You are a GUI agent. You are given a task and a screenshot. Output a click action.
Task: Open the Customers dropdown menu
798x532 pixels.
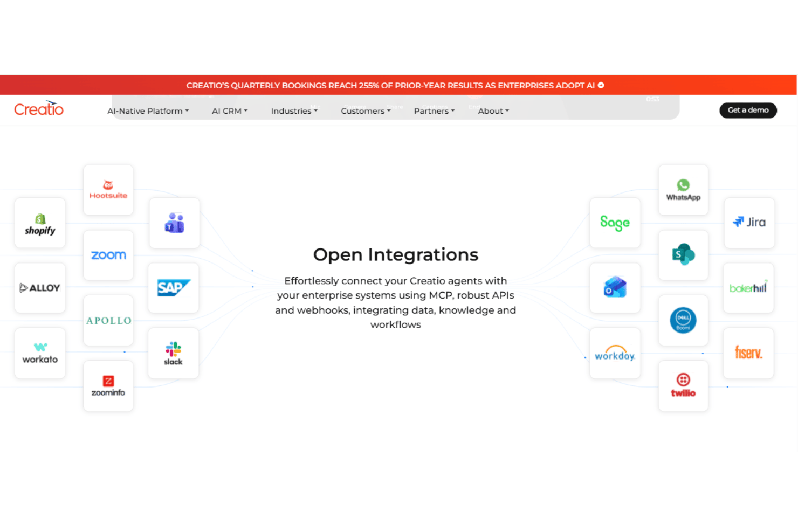pos(366,111)
